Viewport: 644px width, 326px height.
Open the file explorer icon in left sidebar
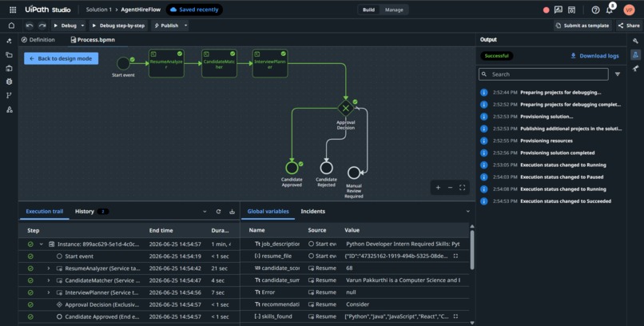tap(9, 54)
